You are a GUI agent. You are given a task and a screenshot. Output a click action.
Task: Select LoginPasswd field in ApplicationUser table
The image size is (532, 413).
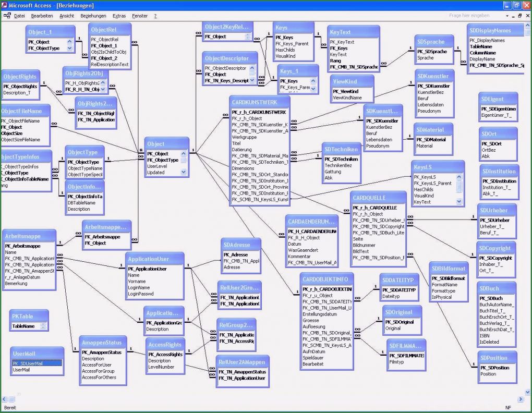tap(141, 294)
